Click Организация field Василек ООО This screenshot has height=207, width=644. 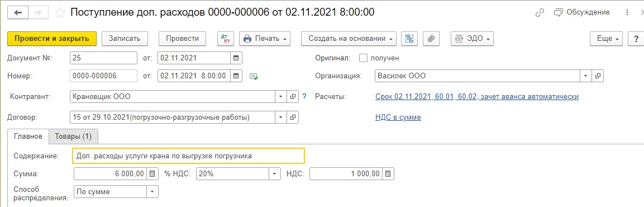[x=477, y=76]
